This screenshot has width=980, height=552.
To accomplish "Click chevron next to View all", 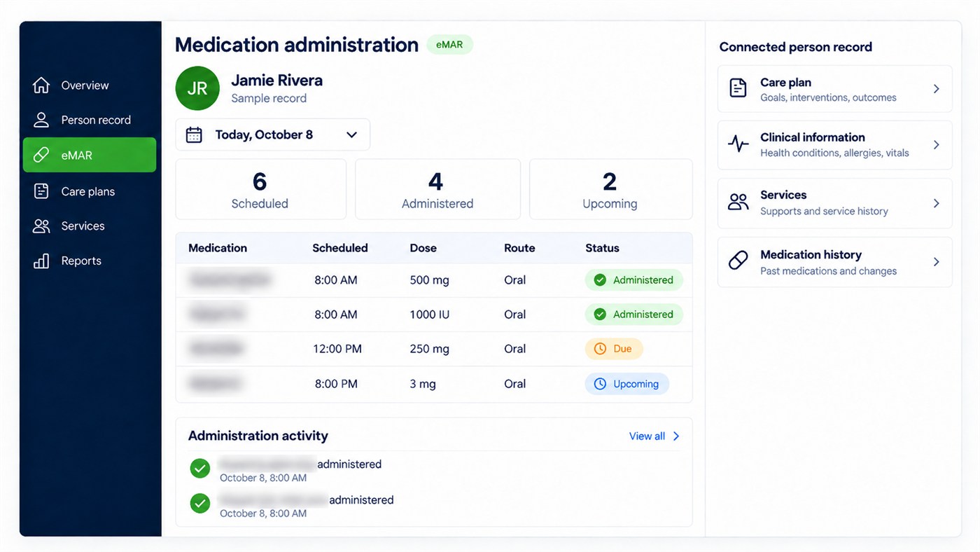I will [676, 436].
